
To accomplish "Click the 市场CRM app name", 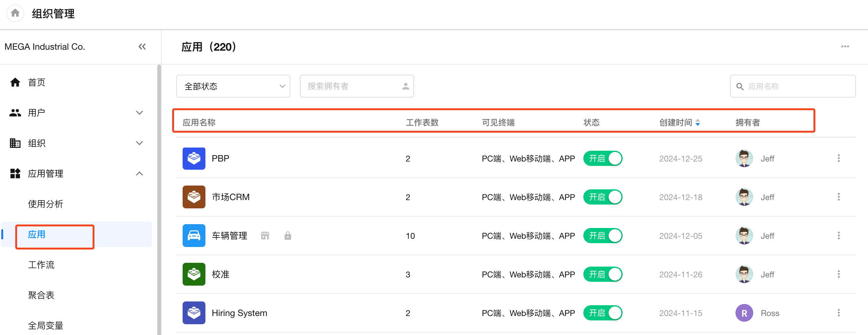I will pos(230,197).
